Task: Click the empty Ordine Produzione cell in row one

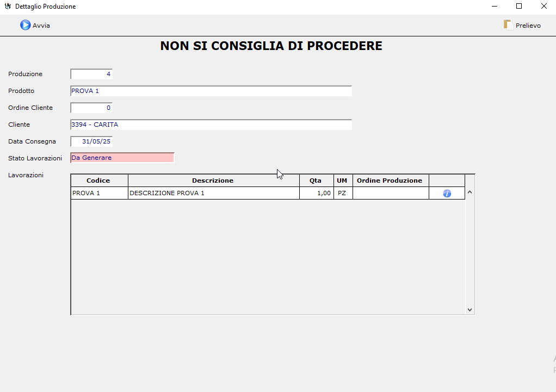Action: point(390,193)
